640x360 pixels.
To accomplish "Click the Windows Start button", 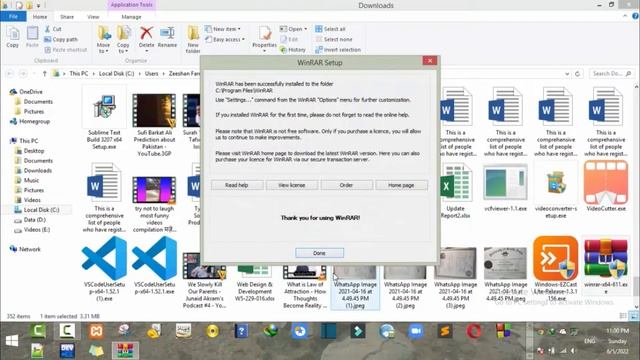I will pyautogui.click(x=11, y=341).
